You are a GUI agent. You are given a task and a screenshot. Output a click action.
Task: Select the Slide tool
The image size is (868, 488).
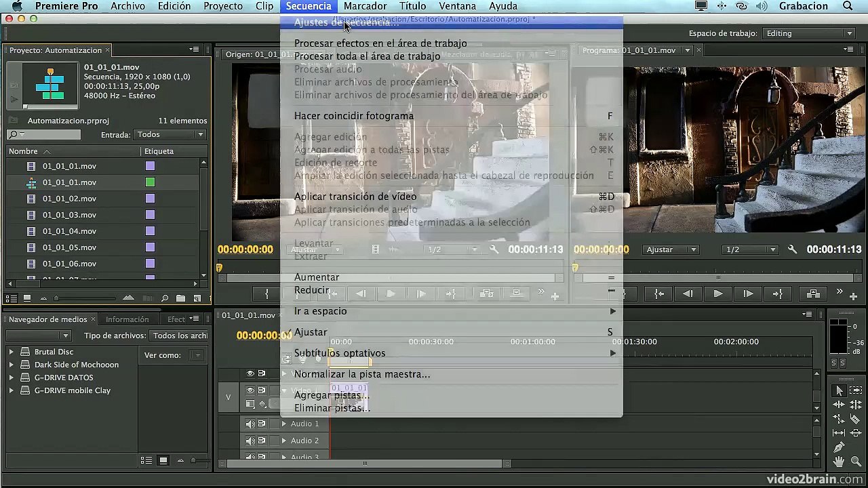[855, 433]
